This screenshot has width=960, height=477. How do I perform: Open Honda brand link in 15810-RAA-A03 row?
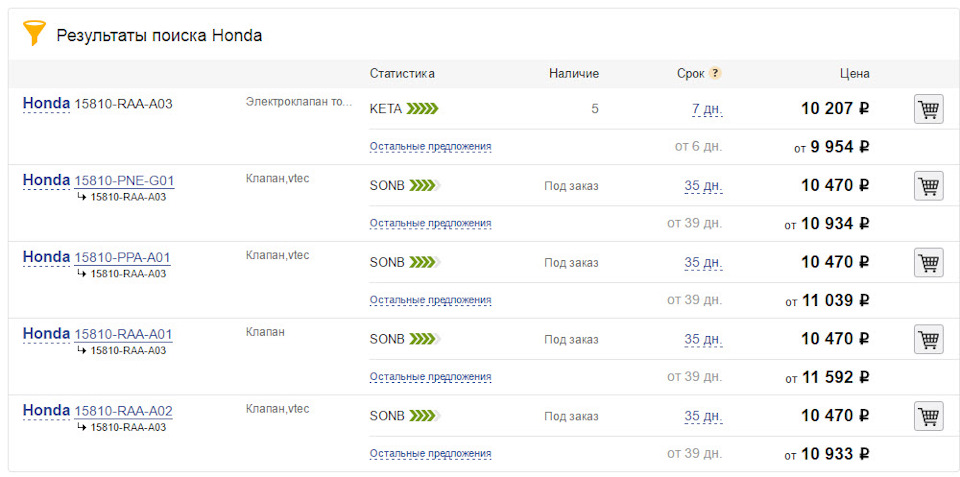[x=47, y=104]
